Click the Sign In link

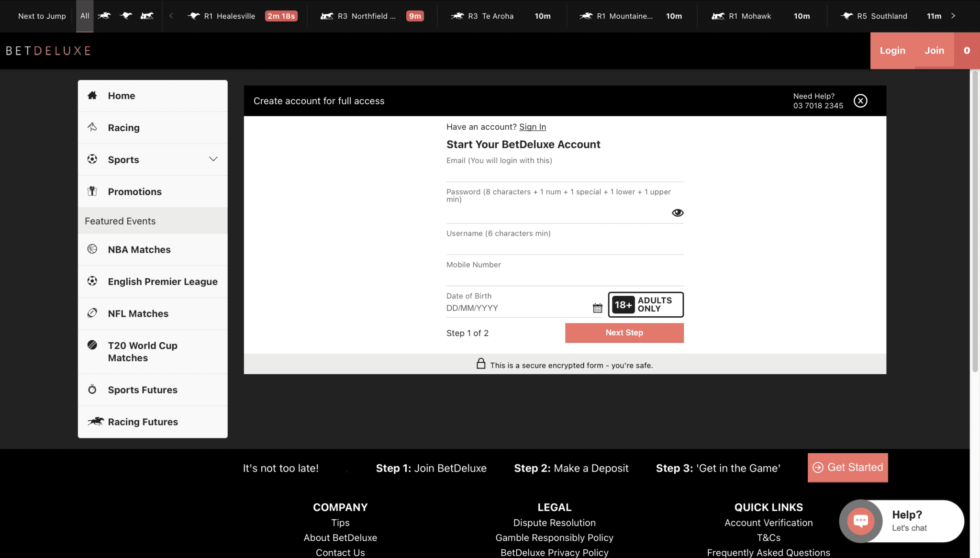pyautogui.click(x=533, y=127)
